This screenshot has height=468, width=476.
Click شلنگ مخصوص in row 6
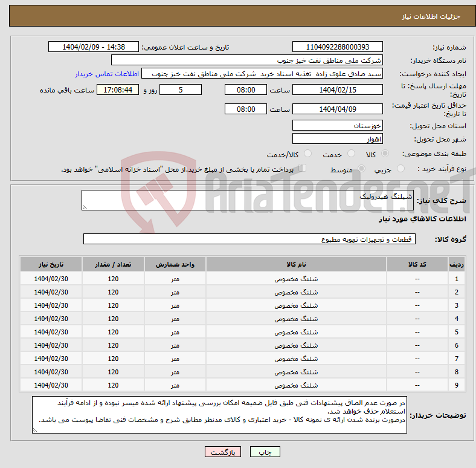296,345
